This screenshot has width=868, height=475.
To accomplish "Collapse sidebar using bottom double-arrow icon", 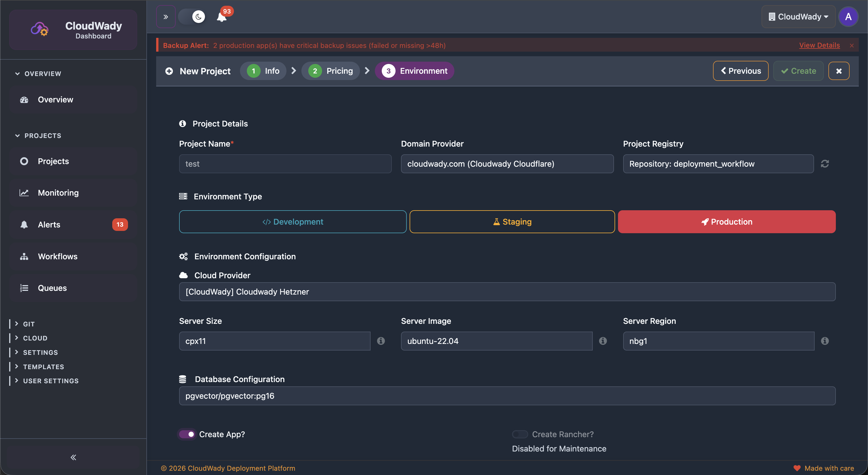I will pyautogui.click(x=73, y=457).
